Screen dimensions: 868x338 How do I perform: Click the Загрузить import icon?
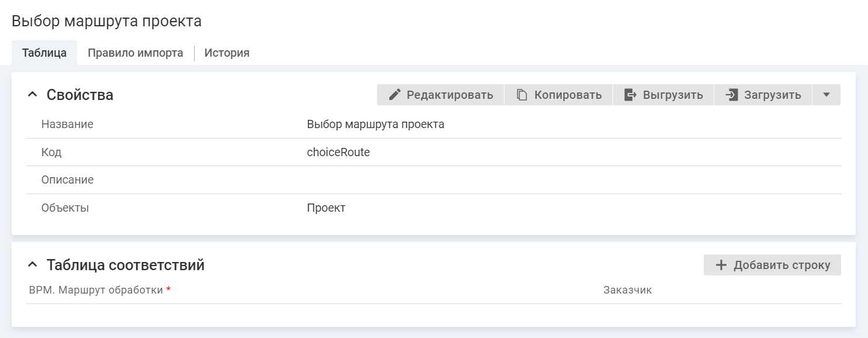pyautogui.click(x=732, y=95)
